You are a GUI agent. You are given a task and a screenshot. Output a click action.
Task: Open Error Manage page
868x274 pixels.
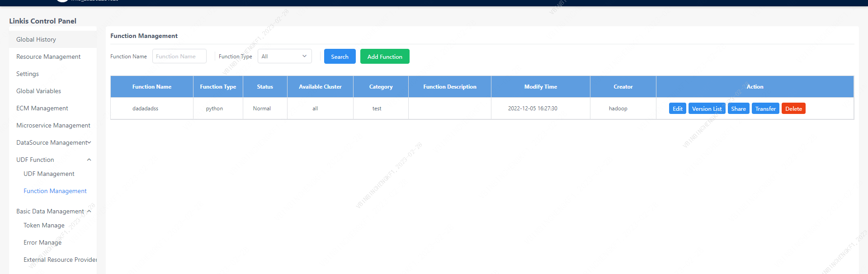click(42, 242)
